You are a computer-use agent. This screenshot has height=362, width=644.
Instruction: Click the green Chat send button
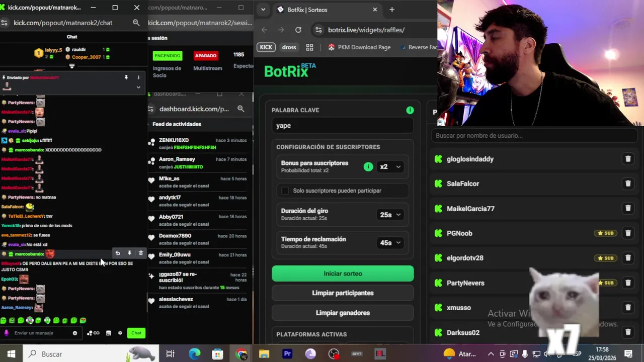136,333
